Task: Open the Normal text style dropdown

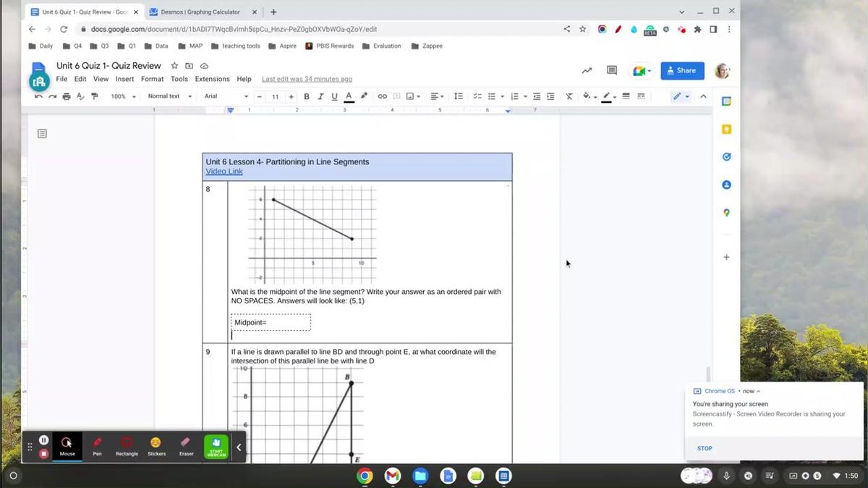Action: point(170,96)
